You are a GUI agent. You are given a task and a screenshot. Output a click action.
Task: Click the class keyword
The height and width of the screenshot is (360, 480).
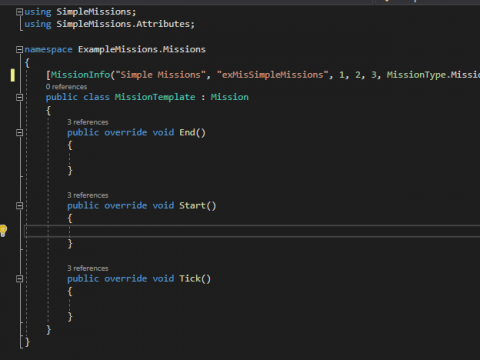click(x=96, y=97)
